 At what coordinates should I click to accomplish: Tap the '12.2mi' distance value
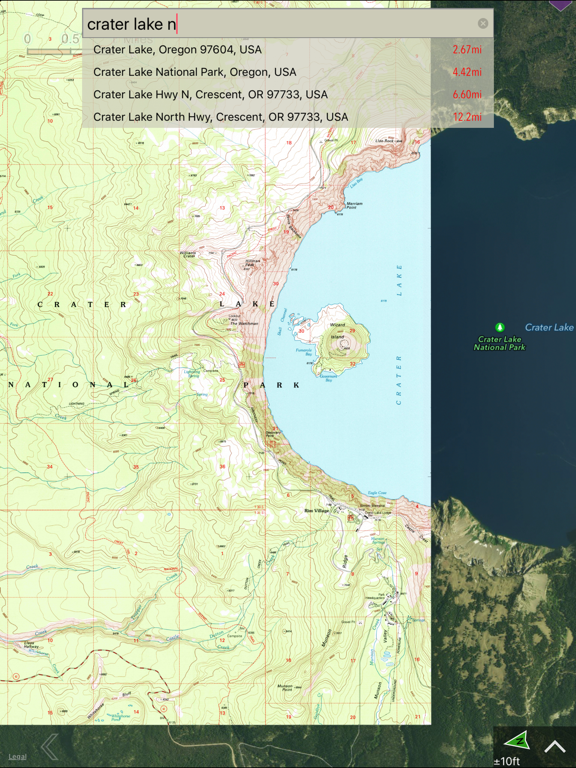pos(467,117)
